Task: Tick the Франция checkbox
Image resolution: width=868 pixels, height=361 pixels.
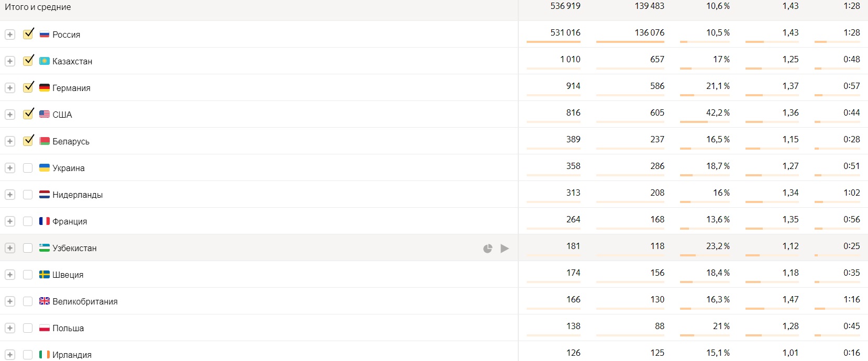Action: [28, 221]
